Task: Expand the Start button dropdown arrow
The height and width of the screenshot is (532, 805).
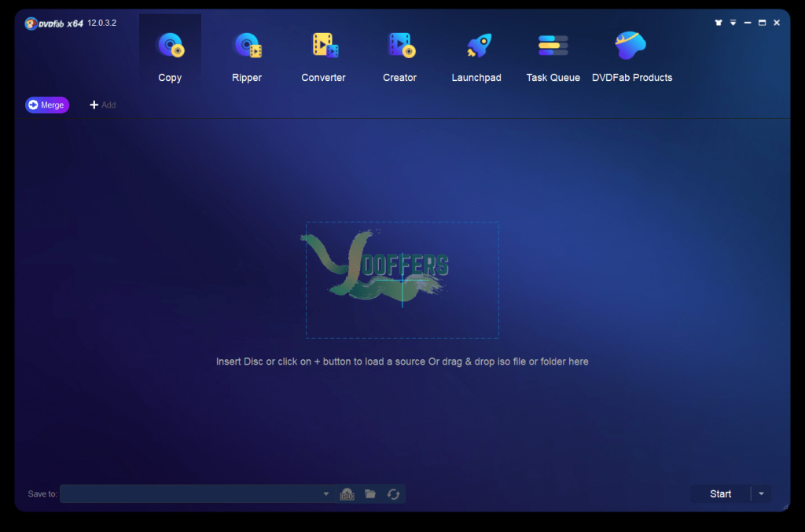Action: point(761,494)
